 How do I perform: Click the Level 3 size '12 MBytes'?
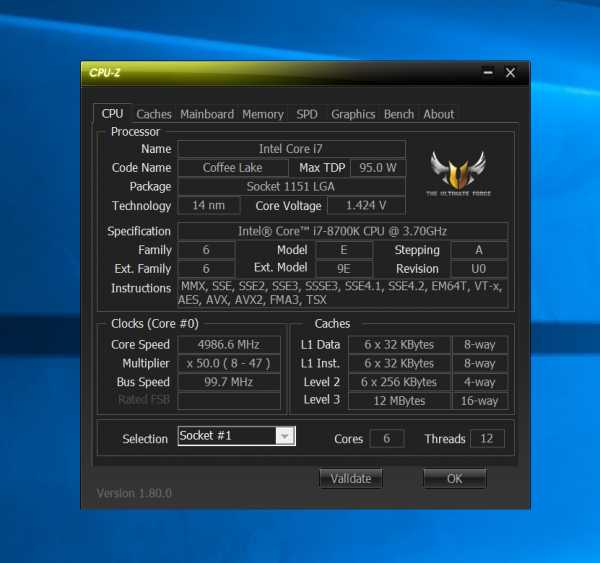click(x=399, y=401)
